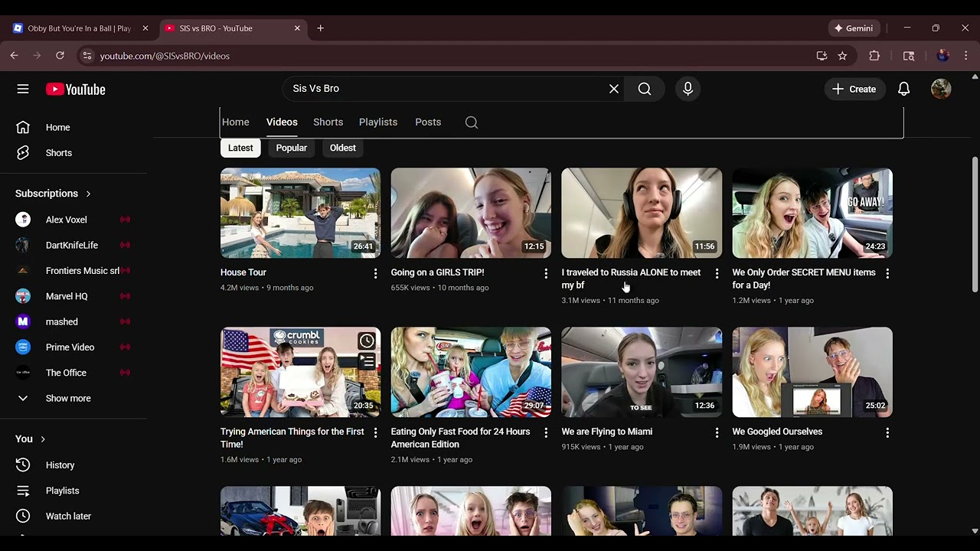Open options for We Googled Ourselves
The height and width of the screenshot is (551, 980).
(x=887, y=432)
